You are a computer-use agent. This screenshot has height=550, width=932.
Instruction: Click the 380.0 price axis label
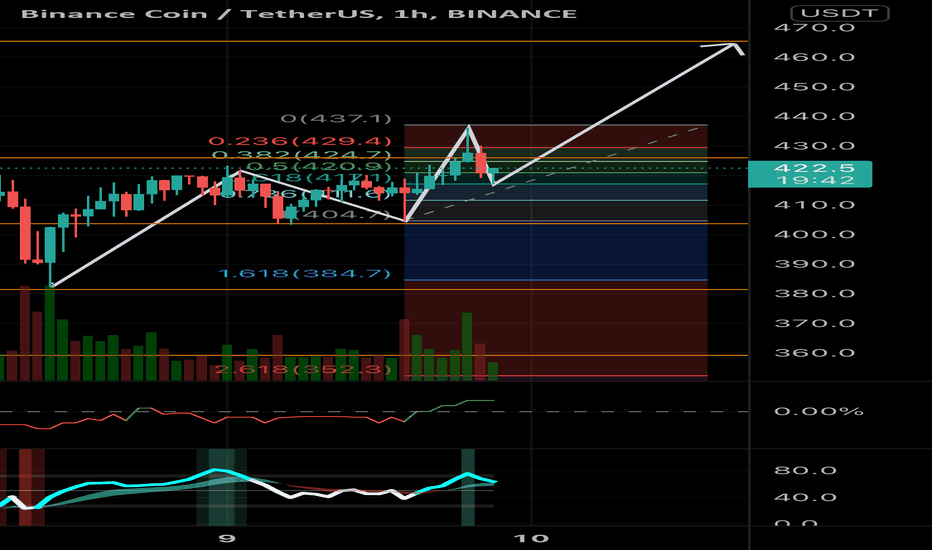[x=814, y=294]
